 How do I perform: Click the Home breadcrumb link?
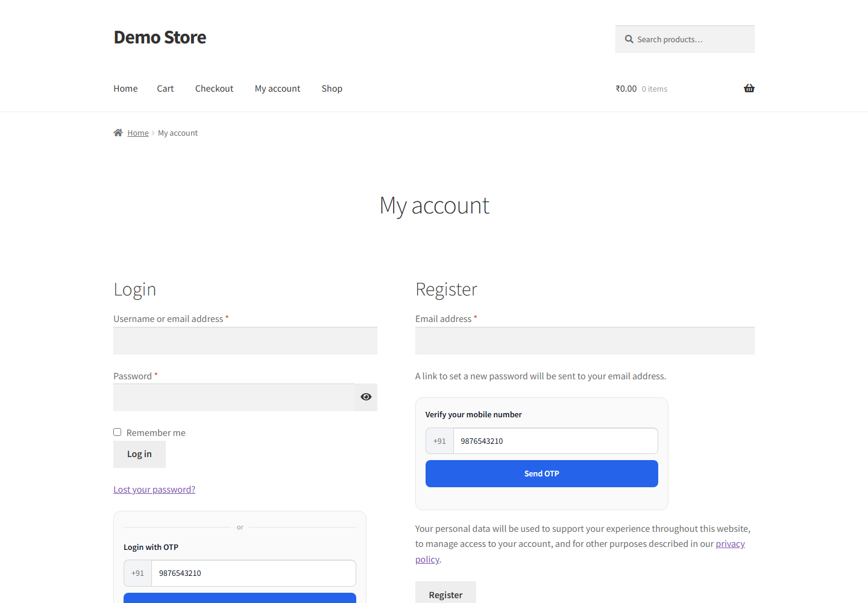138,133
